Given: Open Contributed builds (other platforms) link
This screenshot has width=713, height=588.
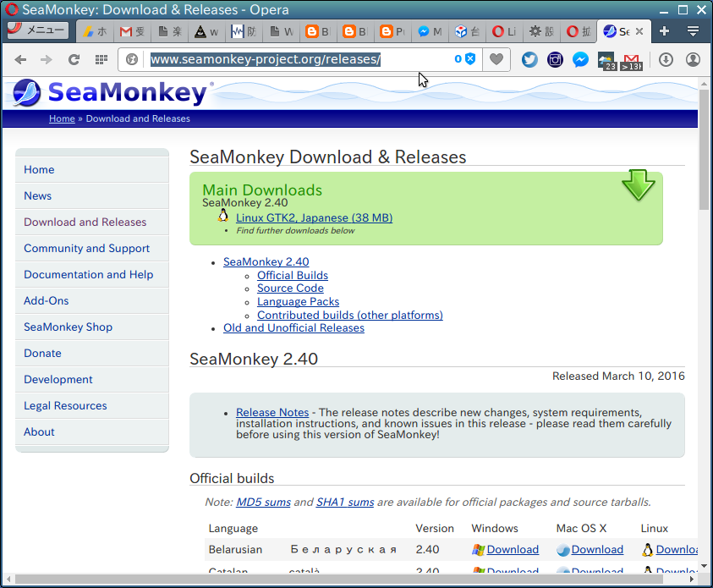Looking at the screenshot, I should 349,315.
